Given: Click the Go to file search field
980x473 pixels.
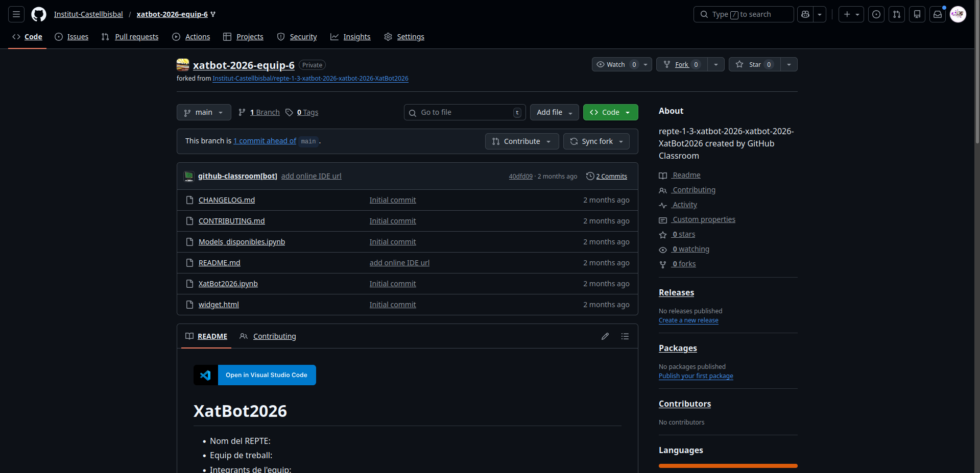Looking at the screenshot, I should pyautogui.click(x=465, y=112).
